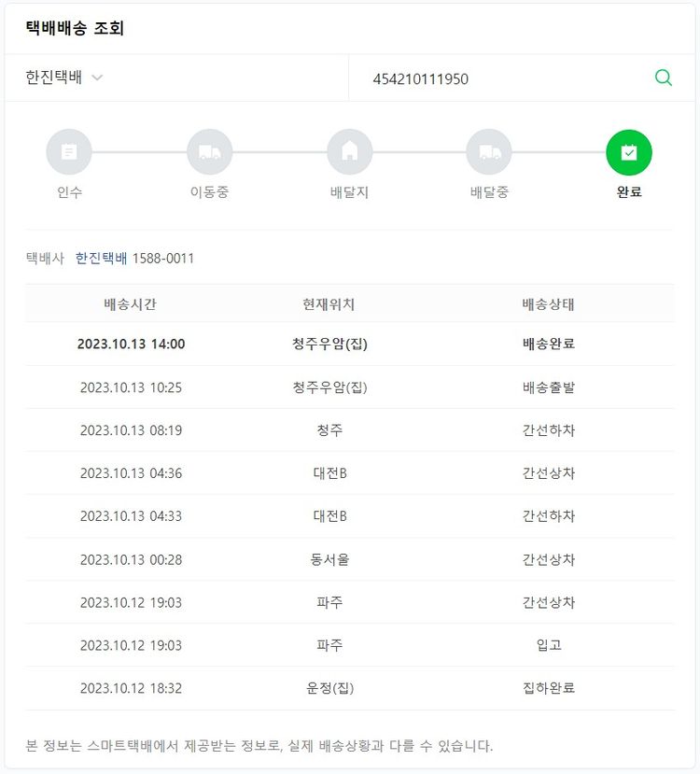Click the 택배배송 조회 title
700x774 pixels.
(x=75, y=28)
